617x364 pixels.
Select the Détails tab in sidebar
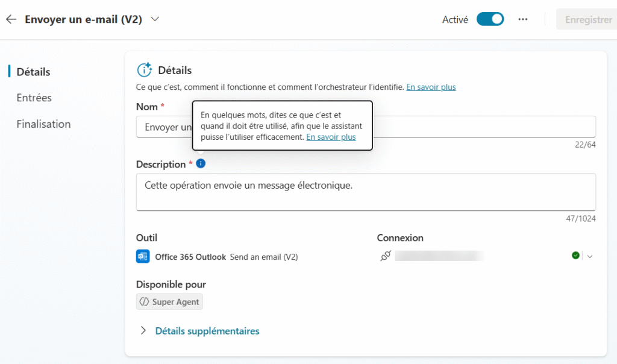[33, 72]
